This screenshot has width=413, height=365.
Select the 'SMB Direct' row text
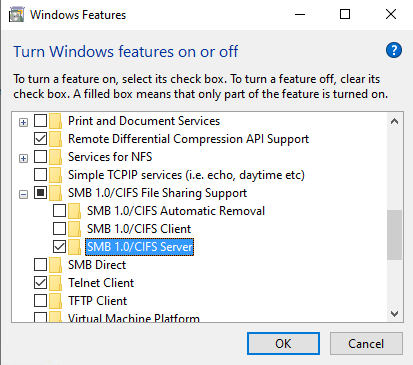(97, 265)
